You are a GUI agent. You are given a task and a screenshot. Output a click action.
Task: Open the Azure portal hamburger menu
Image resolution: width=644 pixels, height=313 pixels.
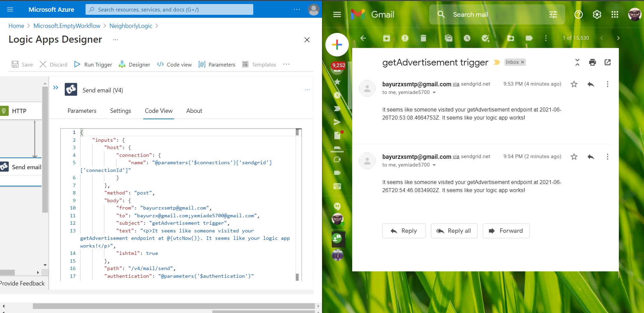pyautogui.click(x=10, y=9)
